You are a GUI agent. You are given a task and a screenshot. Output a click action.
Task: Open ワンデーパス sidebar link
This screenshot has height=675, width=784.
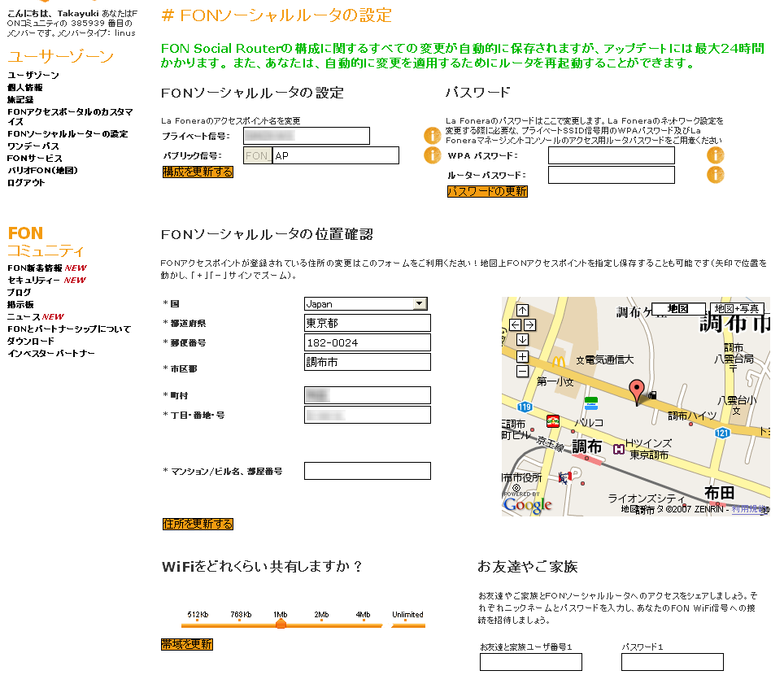coord(33,146)
